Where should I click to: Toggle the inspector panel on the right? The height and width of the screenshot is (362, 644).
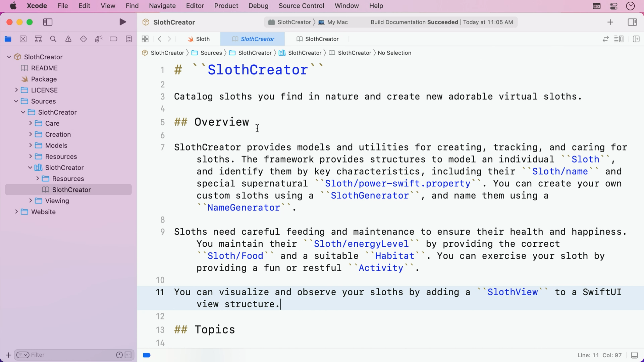click(x=632, y=22)
